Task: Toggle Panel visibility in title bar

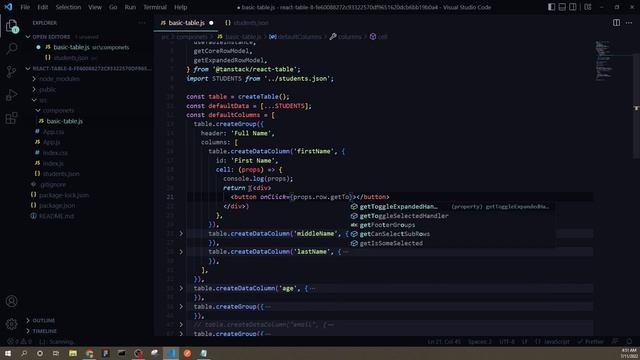Action: 562,7
